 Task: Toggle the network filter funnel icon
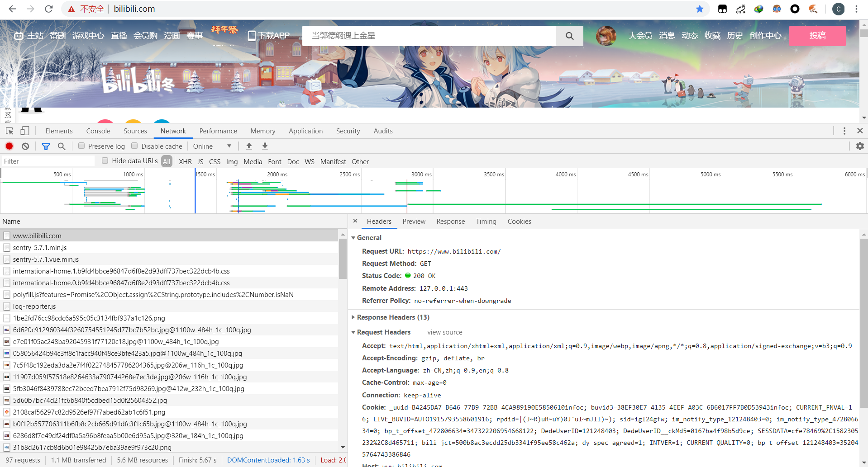point(46,146)
